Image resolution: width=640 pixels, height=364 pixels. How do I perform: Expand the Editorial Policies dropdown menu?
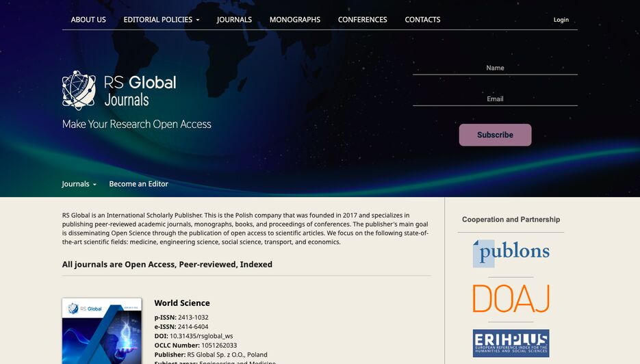[162, 20]
